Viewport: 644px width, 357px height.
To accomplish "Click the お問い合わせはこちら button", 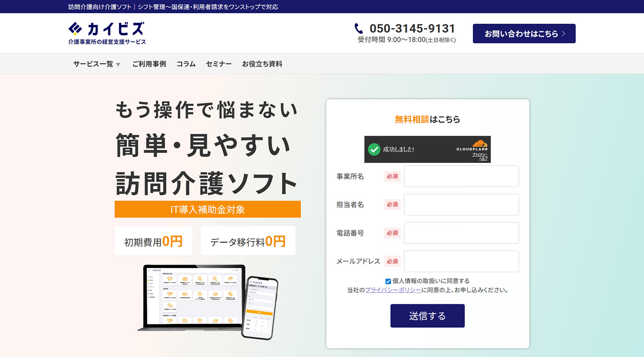I will [524, 33].
